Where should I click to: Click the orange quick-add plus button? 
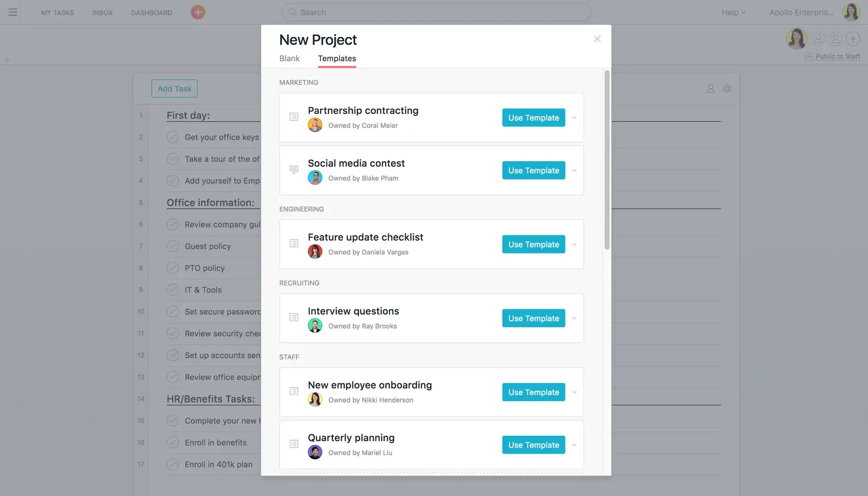tap(198, 12)
